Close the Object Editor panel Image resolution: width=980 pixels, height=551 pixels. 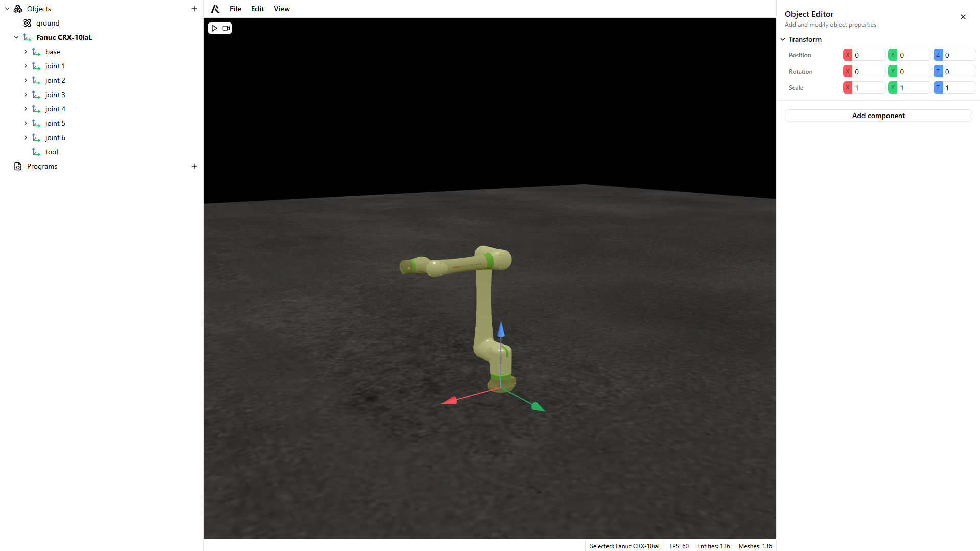click(963, 17)
